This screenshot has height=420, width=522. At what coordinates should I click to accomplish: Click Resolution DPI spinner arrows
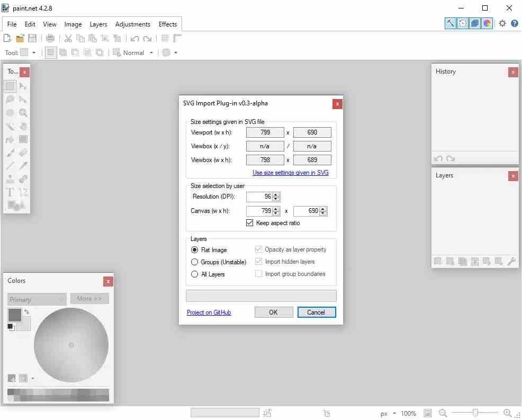click(276, 196)
